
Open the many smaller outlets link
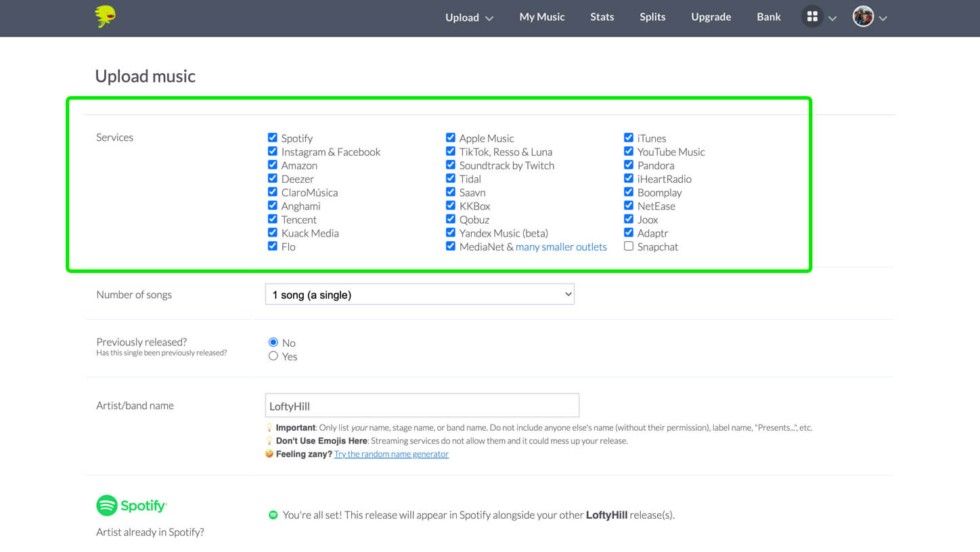point(561,247)
